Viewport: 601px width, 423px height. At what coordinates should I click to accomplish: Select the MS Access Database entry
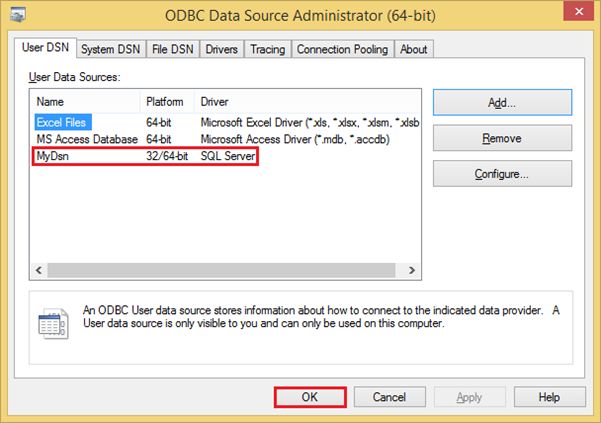tap(86, 139)
